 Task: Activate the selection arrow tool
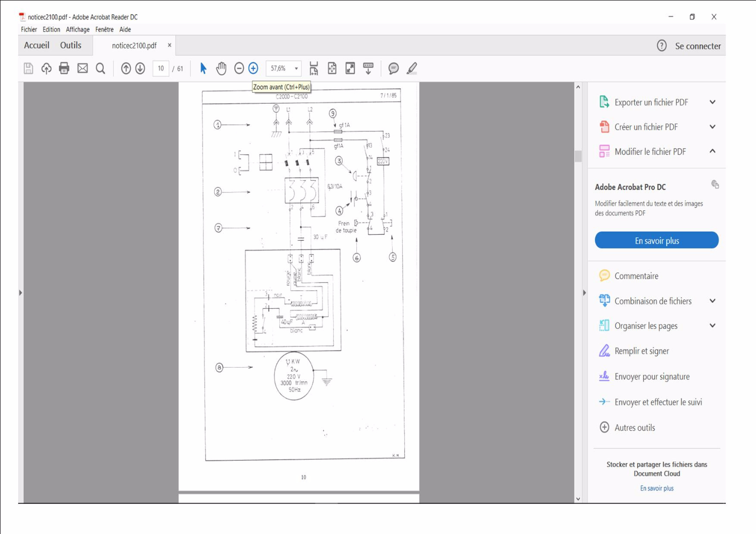[203, 69]
